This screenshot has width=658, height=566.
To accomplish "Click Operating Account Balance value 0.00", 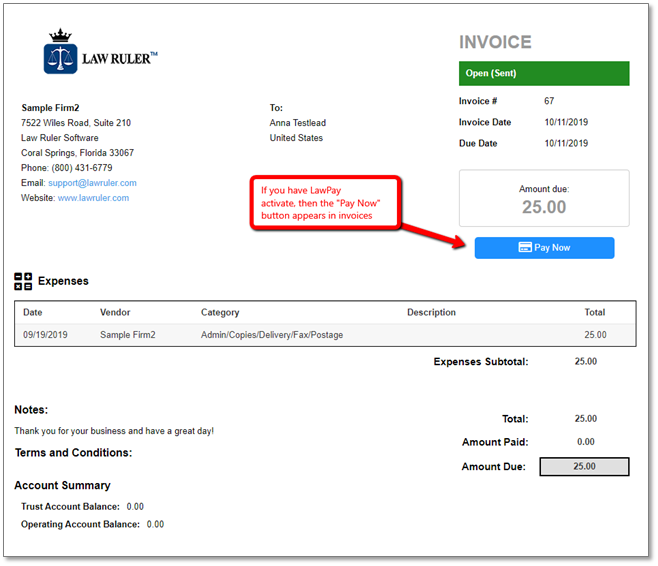I will point(155,524).
